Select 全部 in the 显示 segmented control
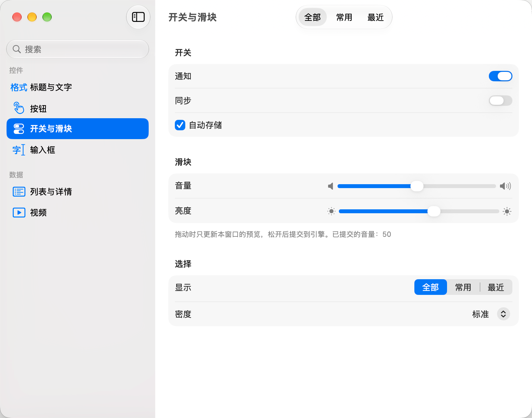The height and width of the screenshot is (418, 532). coord(430,287)
